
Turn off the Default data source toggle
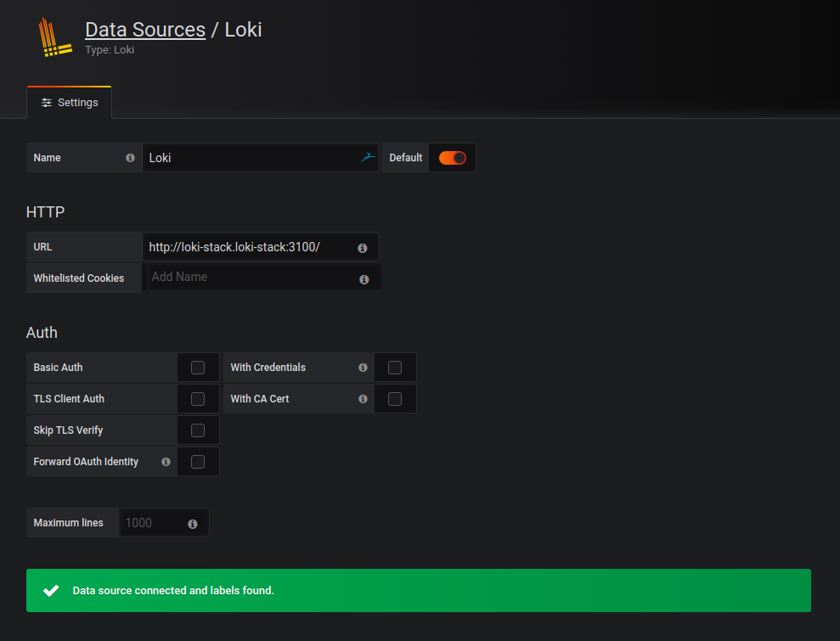coord(452,158)
